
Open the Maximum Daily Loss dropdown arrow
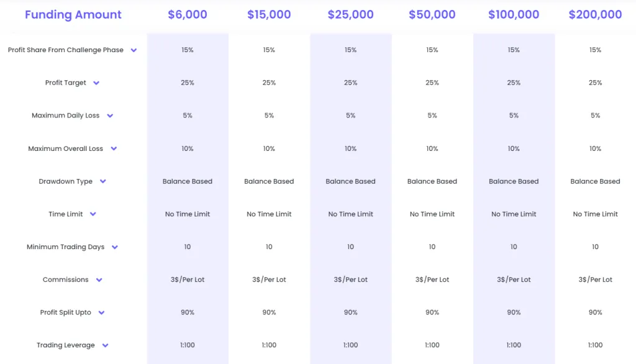110,116
